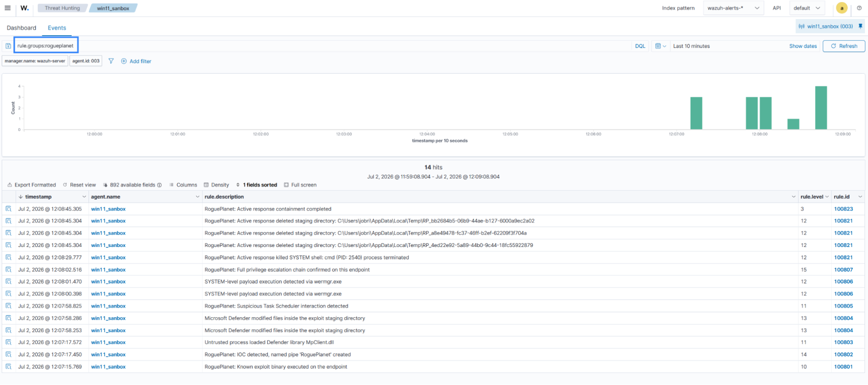Open the calendar quick time picker
Viewport: 868px width, 385px height.
click(x=660, y=46)
